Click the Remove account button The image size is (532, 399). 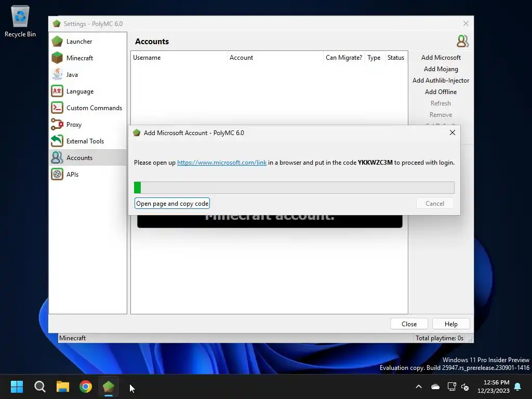tap(441, 115)
